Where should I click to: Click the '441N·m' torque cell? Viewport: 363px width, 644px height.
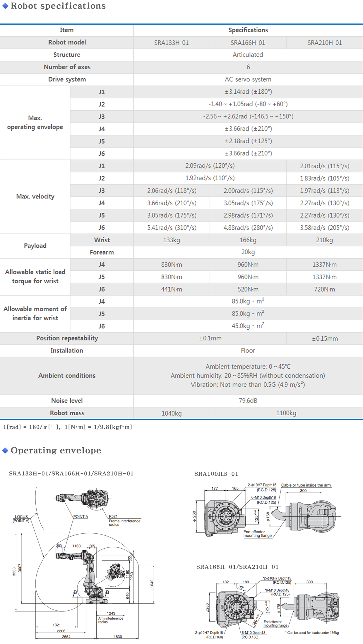(x=172, y=289)
